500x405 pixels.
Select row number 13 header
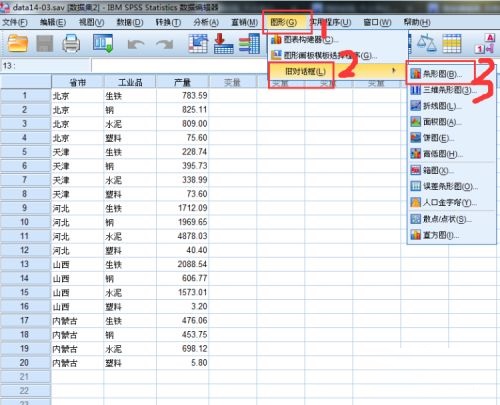click(x=25, y=264)
